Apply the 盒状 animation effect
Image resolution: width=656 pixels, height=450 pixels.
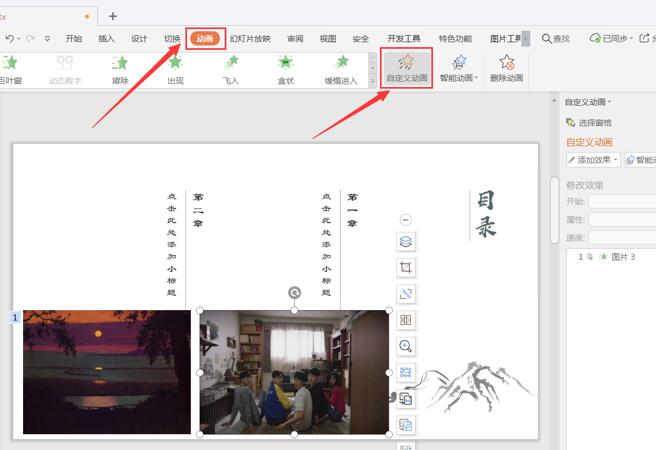(x=286, y=69)
